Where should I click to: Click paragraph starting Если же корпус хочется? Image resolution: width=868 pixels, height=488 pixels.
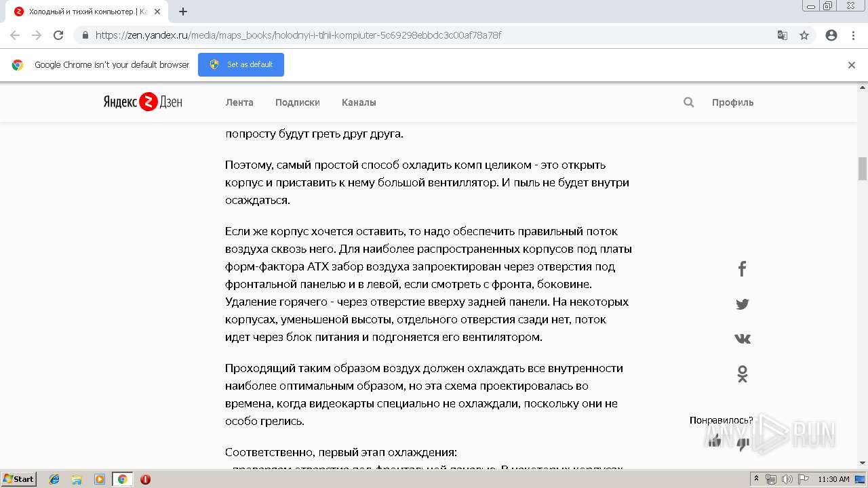(429, 284)
